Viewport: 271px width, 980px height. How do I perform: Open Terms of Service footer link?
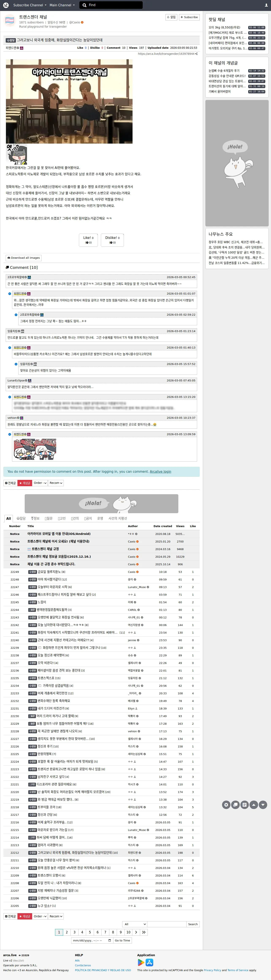click(238, 970)
